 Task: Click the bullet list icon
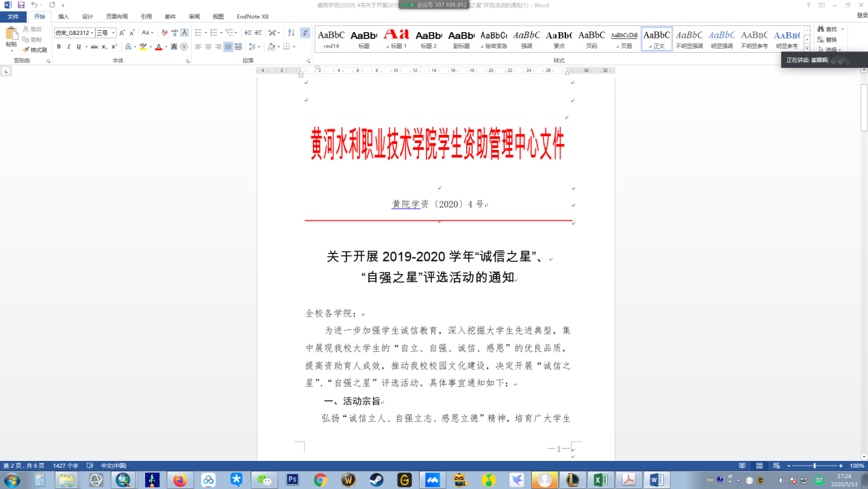(197, 33)
